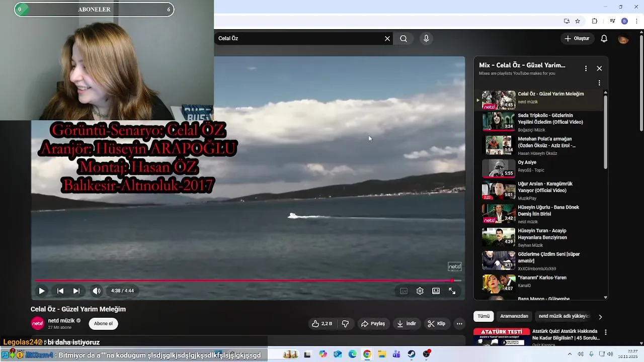Install page as app icon in address bar
The width and height of the screenshot is (644, 362).
[x=567, y=21]
